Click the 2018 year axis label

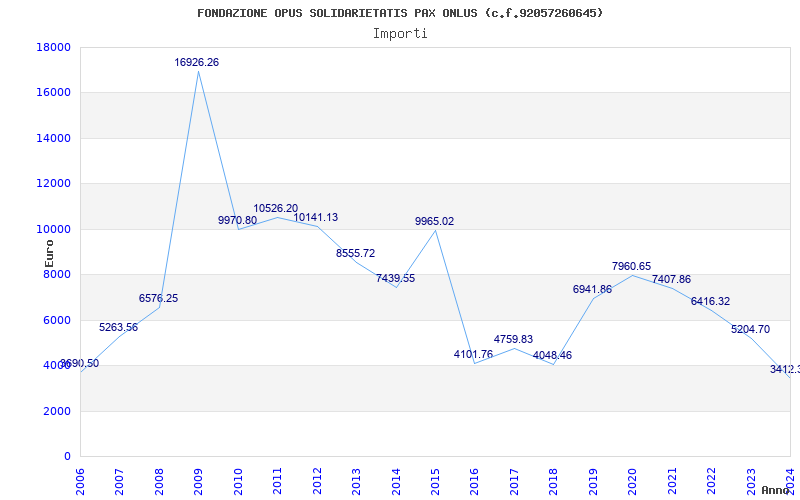(554, 481)
